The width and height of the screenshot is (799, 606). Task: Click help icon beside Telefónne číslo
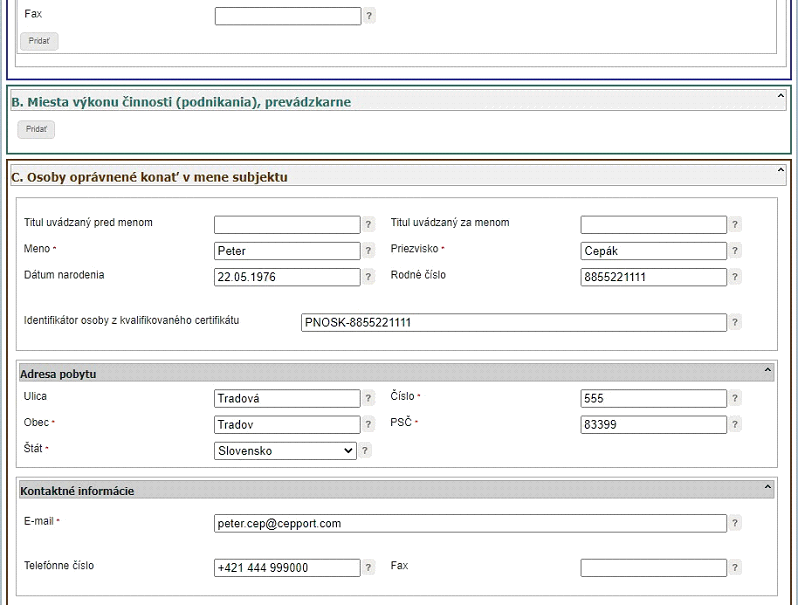[x=368, y=567]
